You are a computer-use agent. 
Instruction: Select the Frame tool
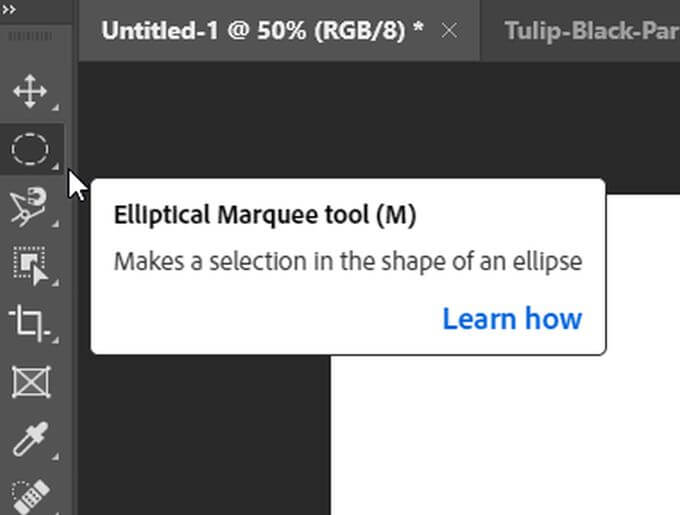click(x=29, y=380)
